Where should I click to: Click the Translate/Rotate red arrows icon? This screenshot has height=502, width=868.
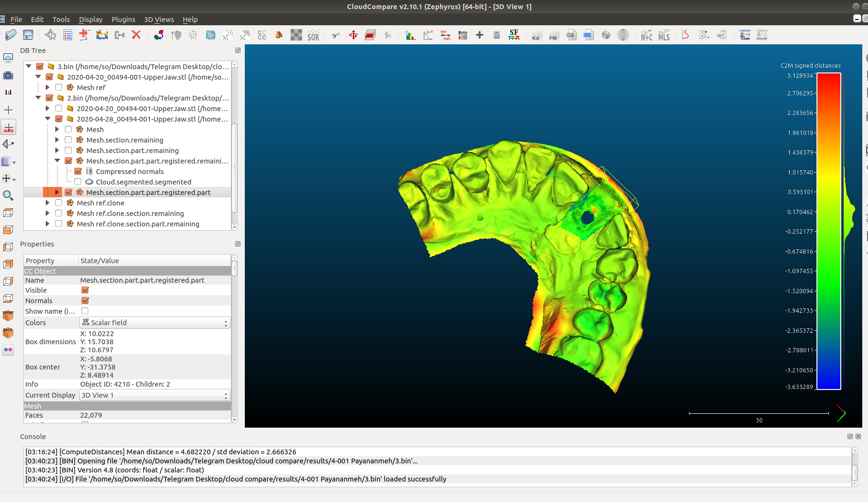coord(353,35)
